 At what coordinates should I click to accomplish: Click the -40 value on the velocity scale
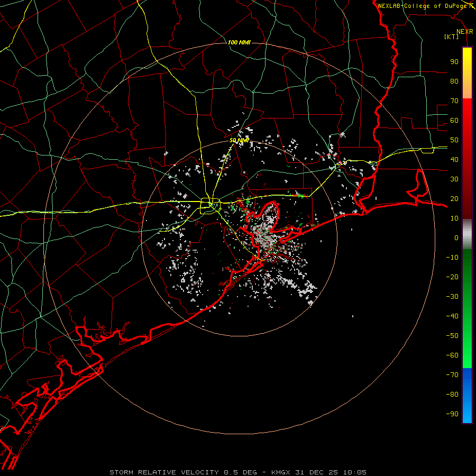[x=452, y=316]
